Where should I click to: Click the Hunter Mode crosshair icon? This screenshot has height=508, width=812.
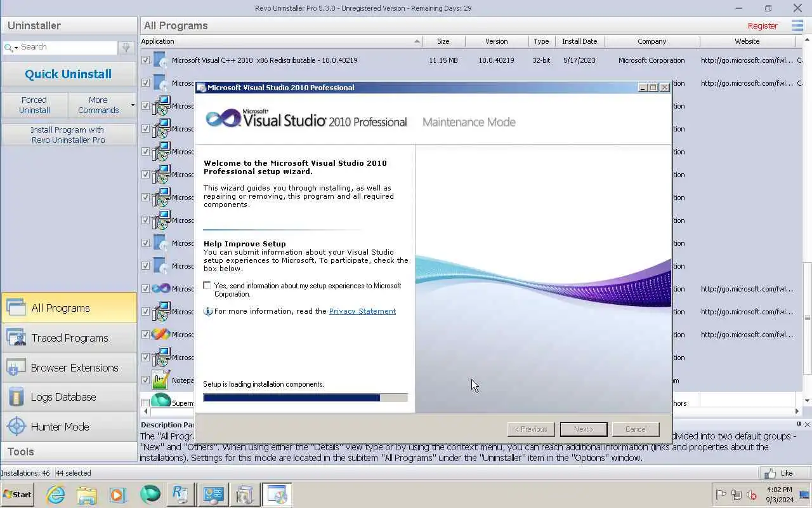[x=16, y=427]
